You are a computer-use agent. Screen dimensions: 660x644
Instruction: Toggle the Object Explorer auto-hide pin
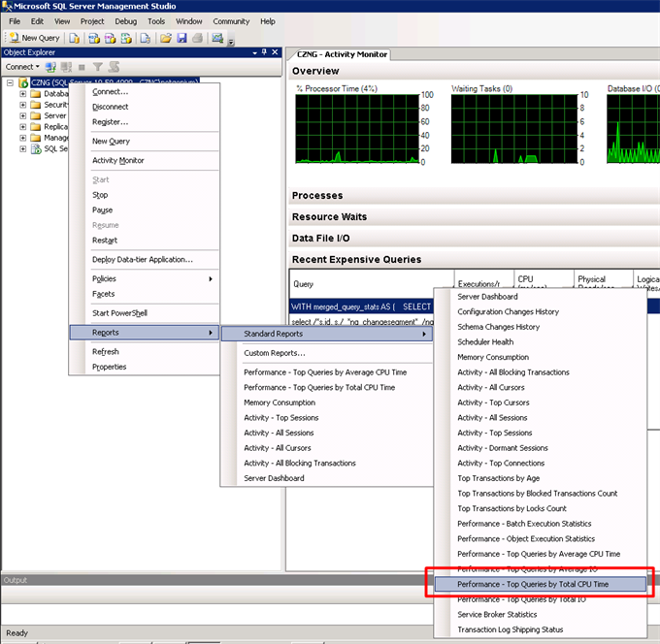[264, 52]
